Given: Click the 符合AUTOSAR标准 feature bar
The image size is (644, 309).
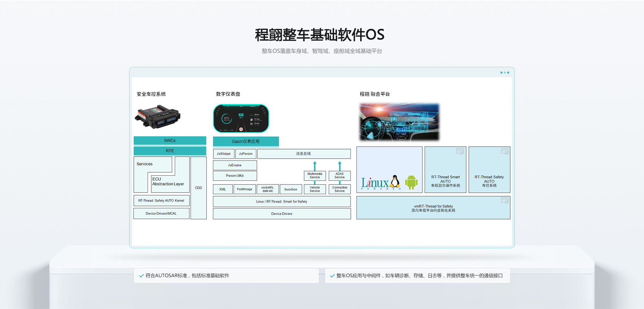Looking at the screenshot, I should click(x=226, y=276).
